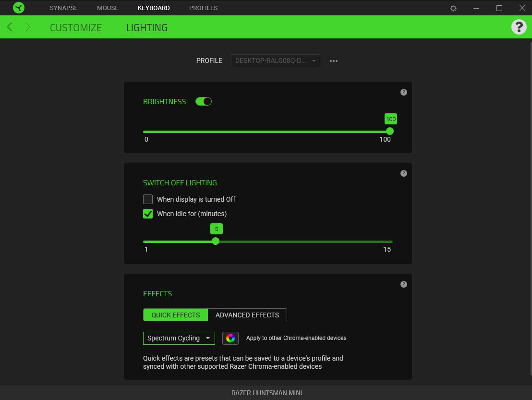Click the Razer logo icon

[x=19, y=8]
